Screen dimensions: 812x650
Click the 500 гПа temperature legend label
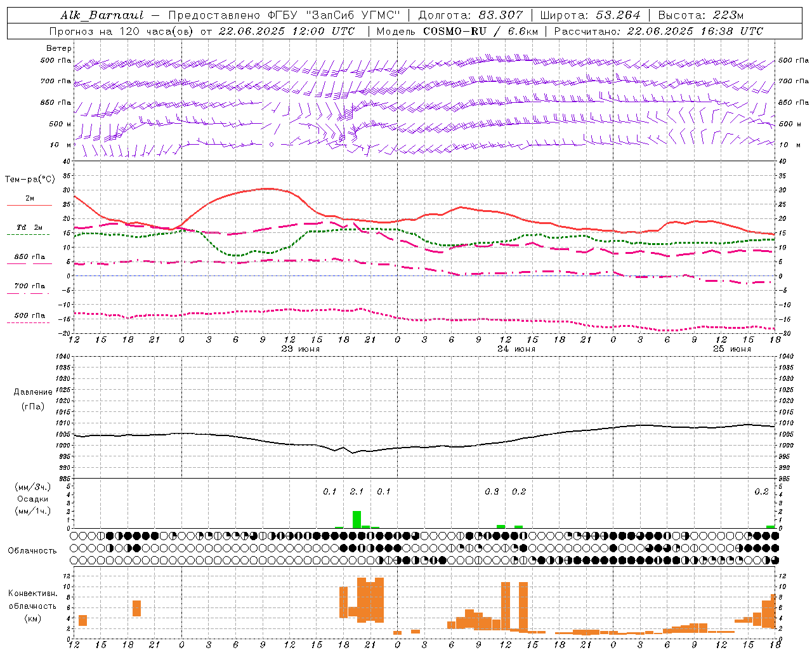(x=30, y=315)
